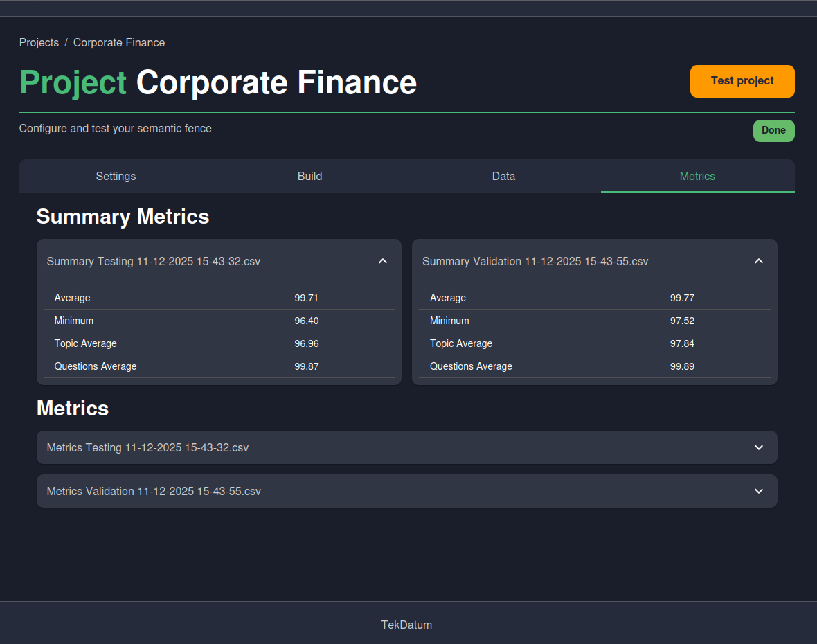
Task: Select the Minimum value 97.52 in Summary Validation
Action: pyautogui.click(x=682, y=321)
